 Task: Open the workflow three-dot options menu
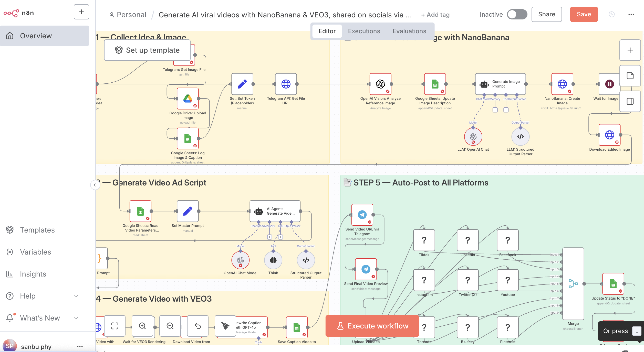pyautogui.click(x=631, y=14)
